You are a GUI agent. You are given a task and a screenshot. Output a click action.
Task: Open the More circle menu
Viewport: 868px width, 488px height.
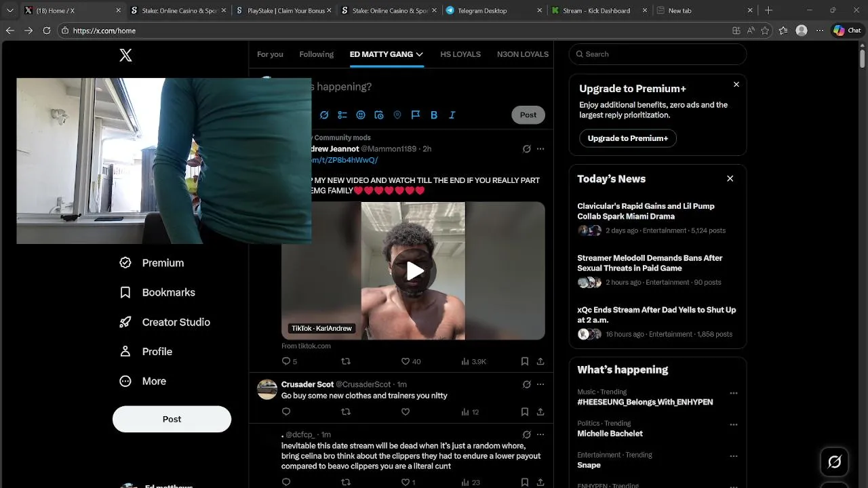(x=143, y=382)
